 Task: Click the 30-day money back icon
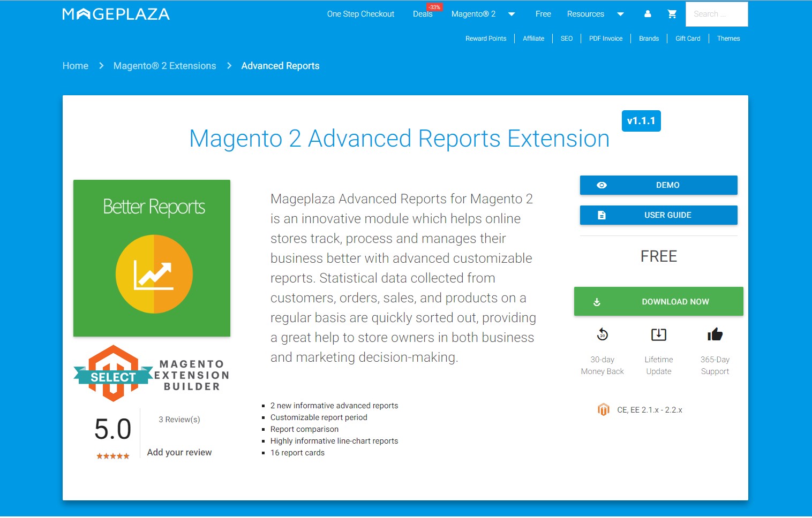(602, 334)
